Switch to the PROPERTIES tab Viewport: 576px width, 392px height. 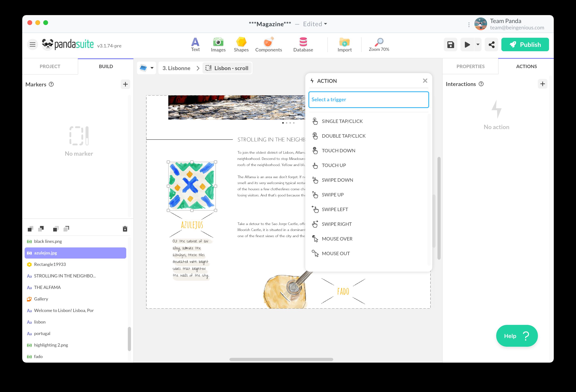click(x=470, y=67)
